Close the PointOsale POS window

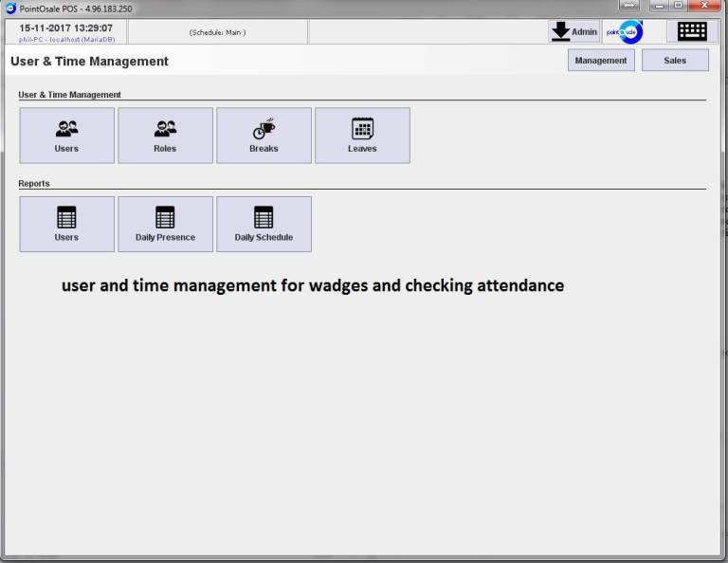[704, 6]
